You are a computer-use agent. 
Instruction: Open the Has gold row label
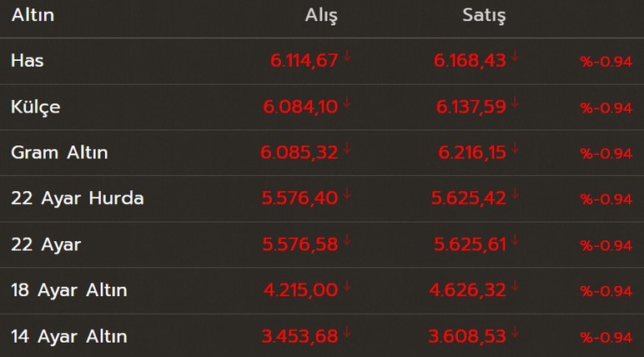(x=27, y=61)
